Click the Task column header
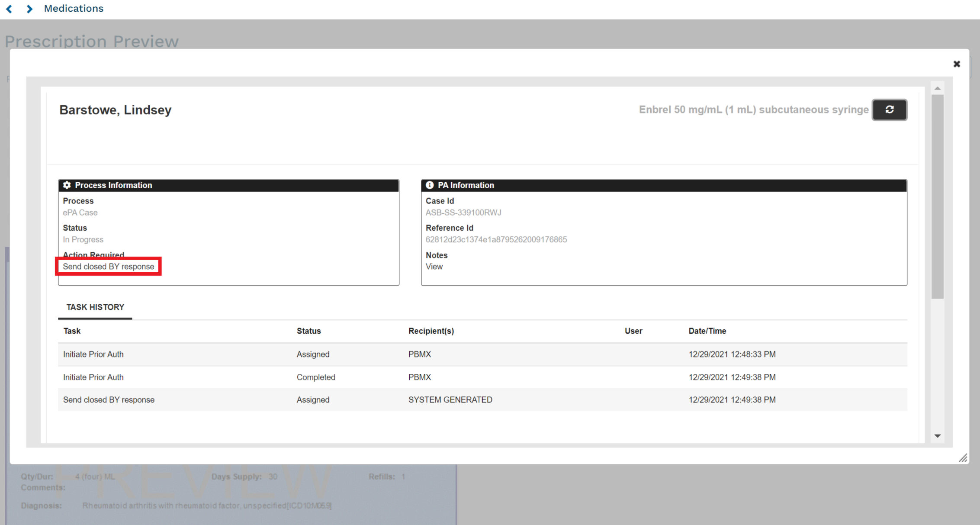Screen dimensions: 980x525 (72, 331)
